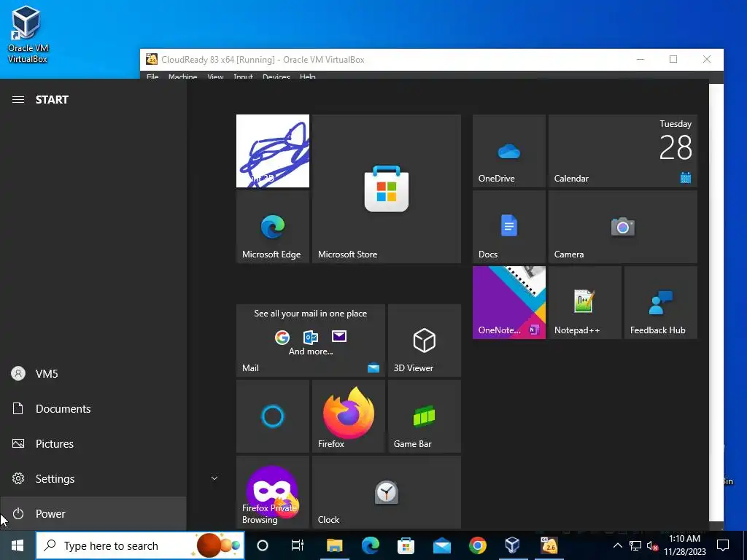Open the Game Bar tile
This screenshot has height=560, width=747.
coord(425,416)
